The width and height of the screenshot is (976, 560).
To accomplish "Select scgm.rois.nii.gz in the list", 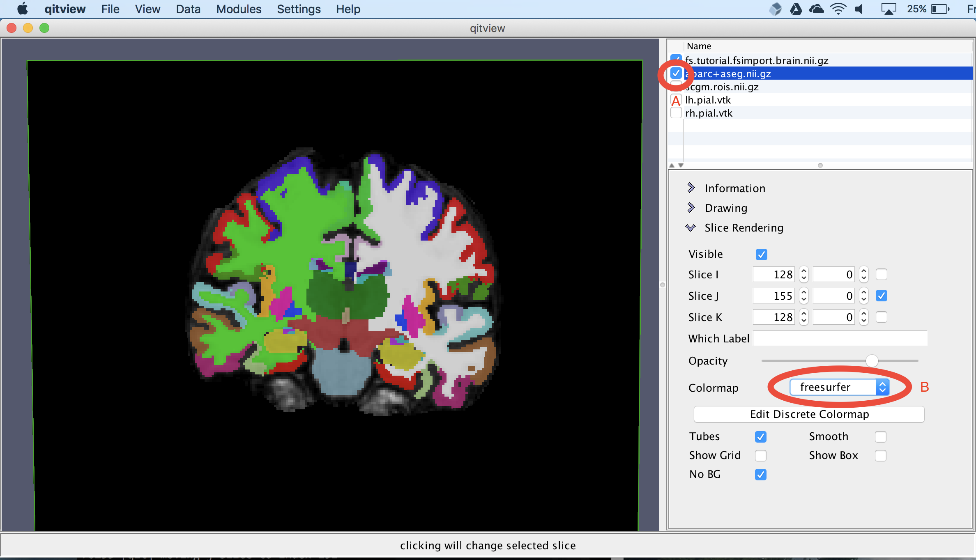I will pyautogui.click(x=722, y=87).
